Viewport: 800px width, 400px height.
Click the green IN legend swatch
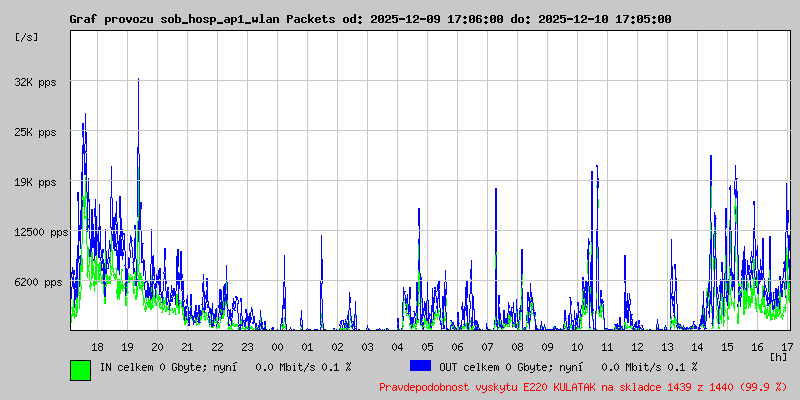81,370
